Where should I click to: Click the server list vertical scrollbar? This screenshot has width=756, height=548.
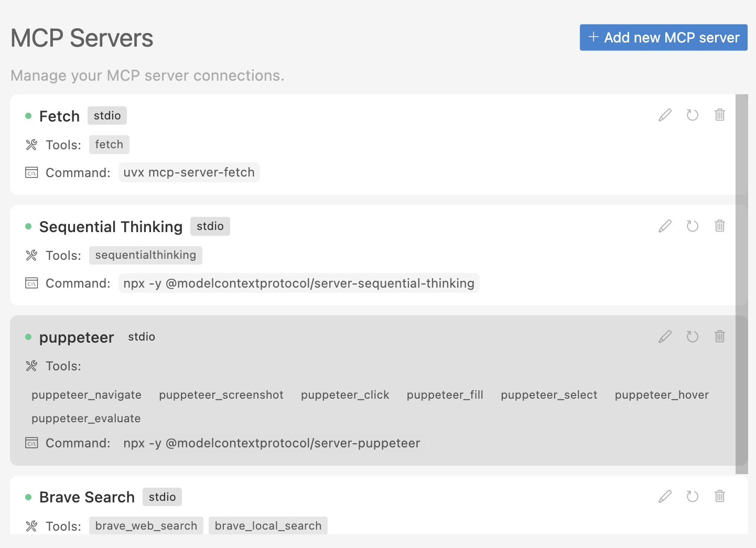pyautogui.click(x=742, y=284)
